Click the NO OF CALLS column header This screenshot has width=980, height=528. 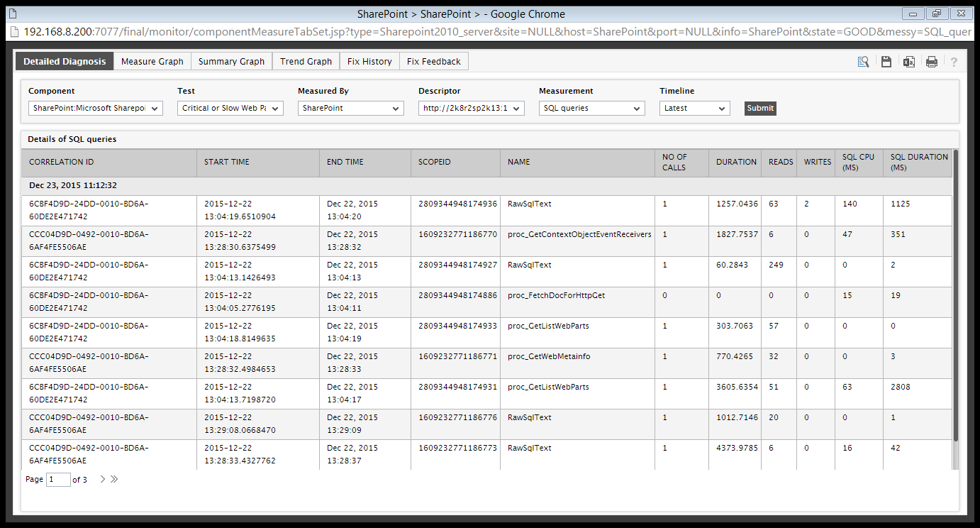[681, 163]
